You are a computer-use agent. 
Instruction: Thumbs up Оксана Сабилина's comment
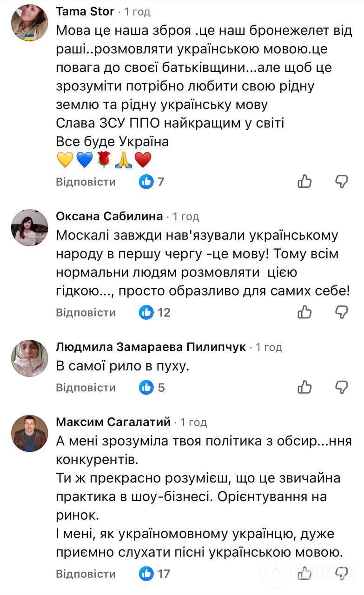click(x=305, y=312)
